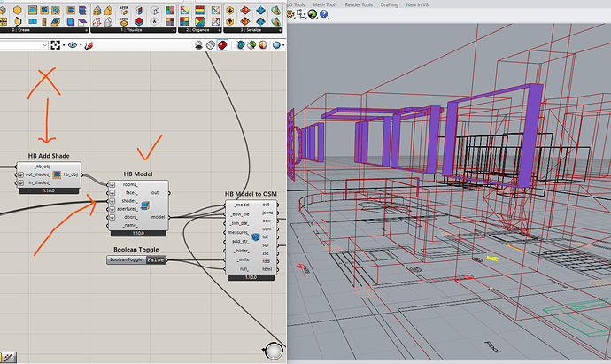Click the green sphere icon in Rhino toolbar
This screenshot has height=364, width=611.
[x=313, y=14]
